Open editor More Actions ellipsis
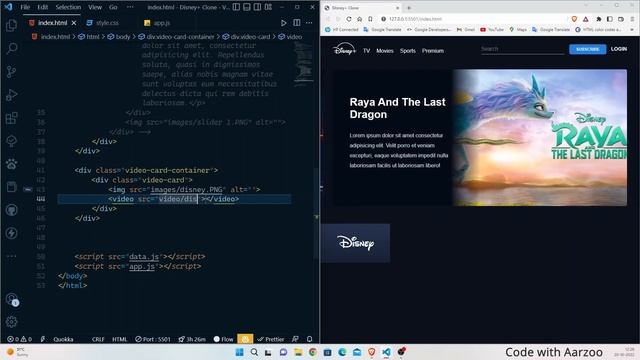 309,23
